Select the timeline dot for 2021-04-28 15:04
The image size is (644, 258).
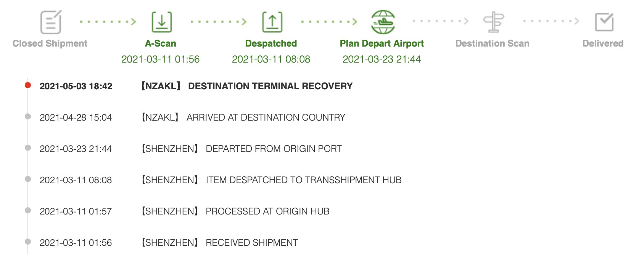(28, 116)
